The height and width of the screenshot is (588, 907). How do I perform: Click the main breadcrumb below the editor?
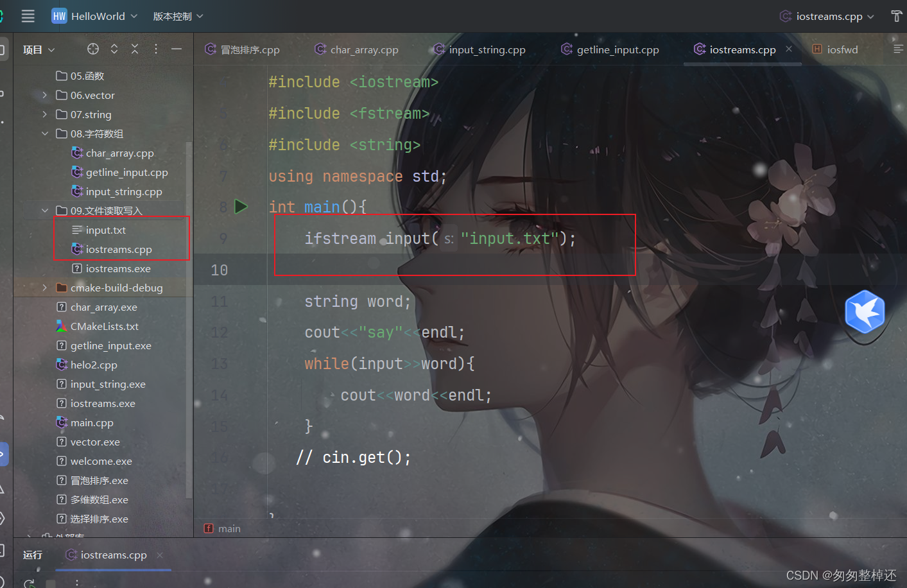pyautogui.click(x=223, y=528)
